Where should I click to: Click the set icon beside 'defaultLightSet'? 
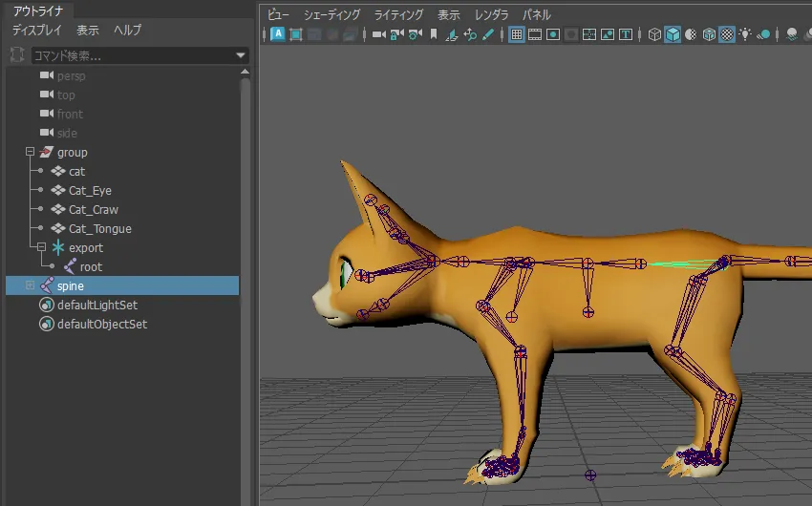click(x=47, y=305)
